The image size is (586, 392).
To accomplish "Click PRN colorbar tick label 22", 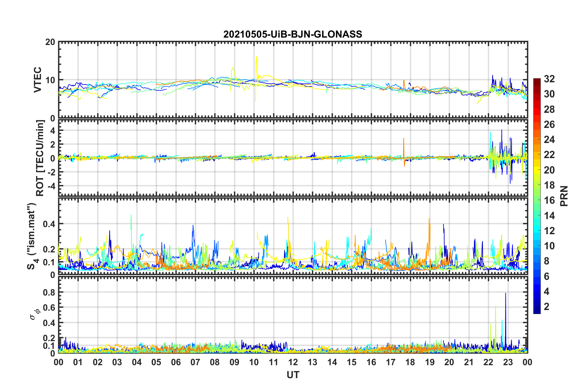I will click(x=549, y=155).
